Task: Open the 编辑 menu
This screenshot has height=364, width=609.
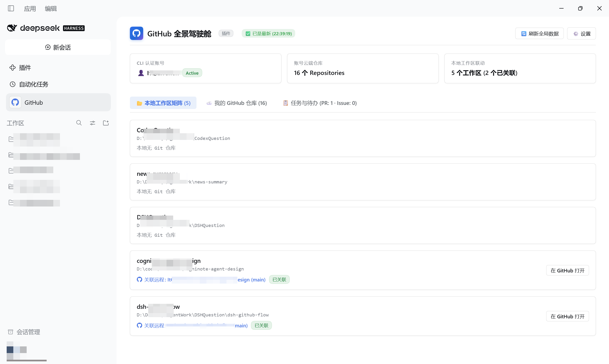Action: [x=51, y=9]
